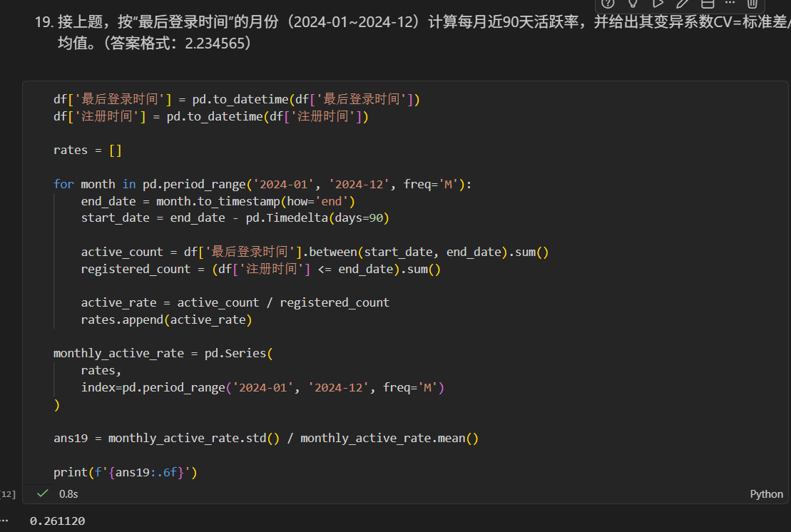Delete the cell using the trash icon
This screenshot has width=791, height=532.
(752, 4)
